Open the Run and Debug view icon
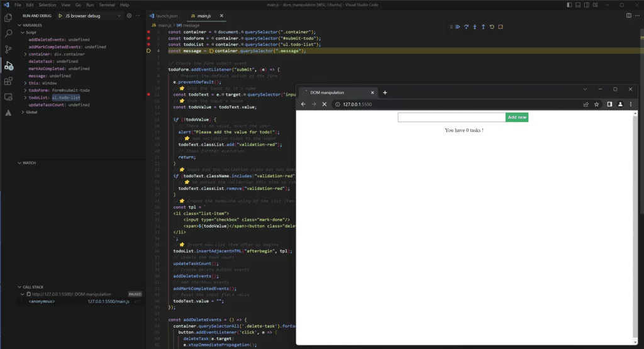This screenshot has width=644, height=349. pos(8,65)
